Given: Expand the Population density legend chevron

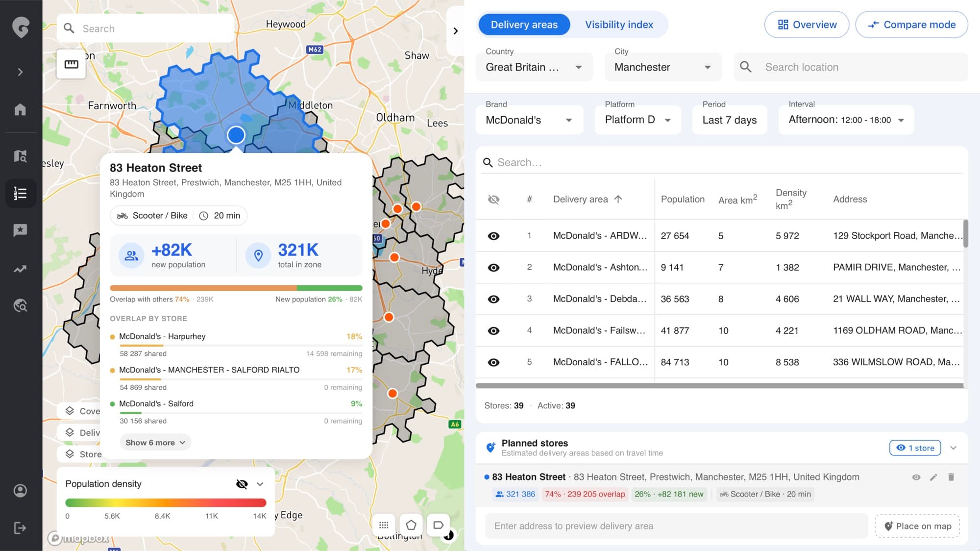Looking at the screenshot, I should [260, 484].
